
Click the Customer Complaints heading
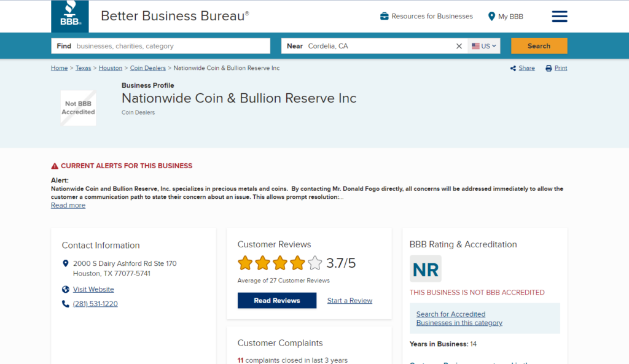[x=280, y=343]
